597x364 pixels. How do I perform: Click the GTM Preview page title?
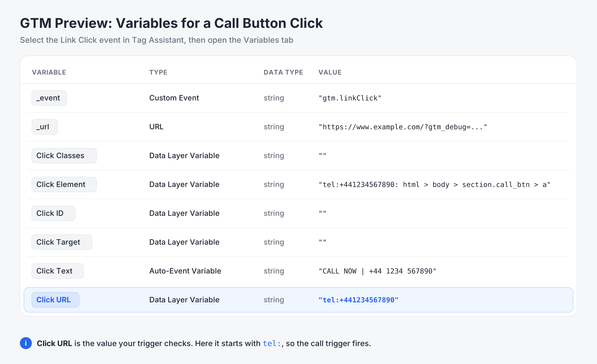171,23
